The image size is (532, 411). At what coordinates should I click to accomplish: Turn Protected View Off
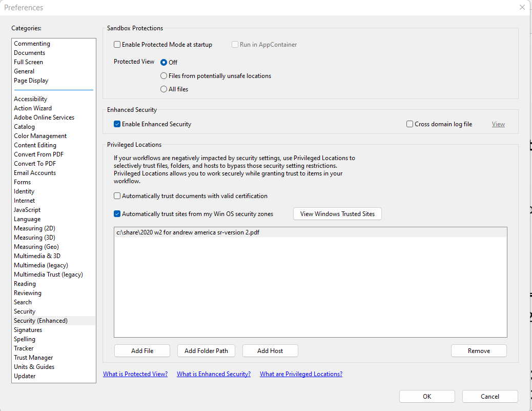click(163, 62)
